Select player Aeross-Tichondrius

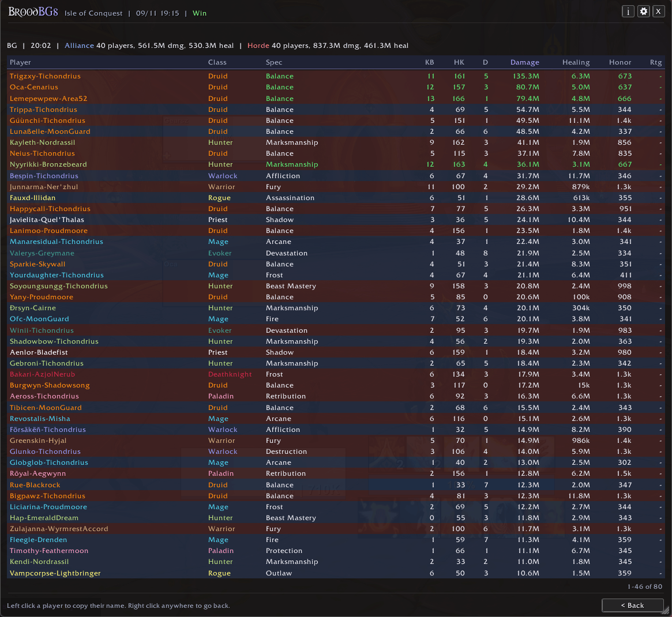point(336,396)
